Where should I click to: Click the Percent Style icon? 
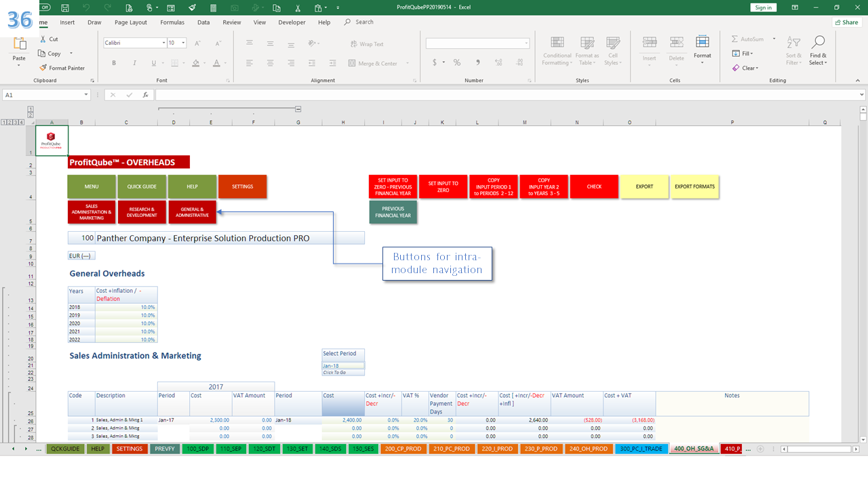coord(457,62)
